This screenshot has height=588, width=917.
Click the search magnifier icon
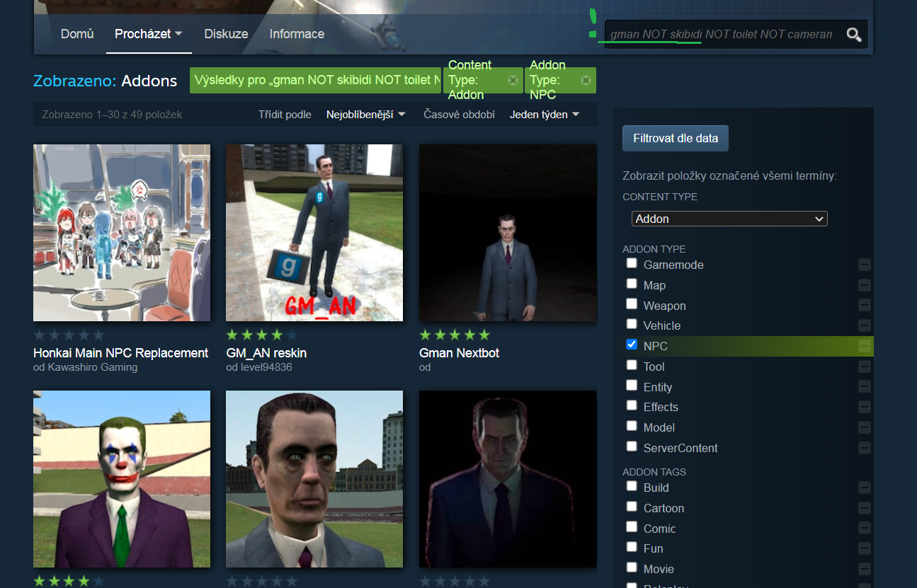[854, 34]
